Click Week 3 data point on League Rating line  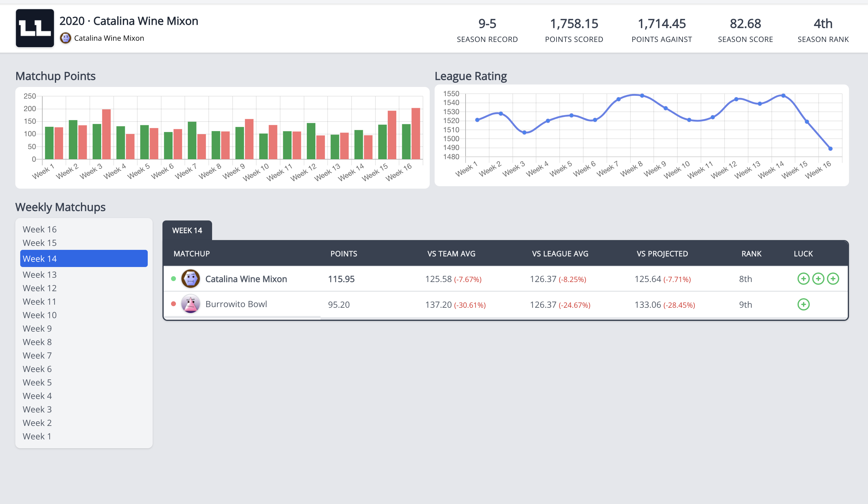(x=524, y=133)
